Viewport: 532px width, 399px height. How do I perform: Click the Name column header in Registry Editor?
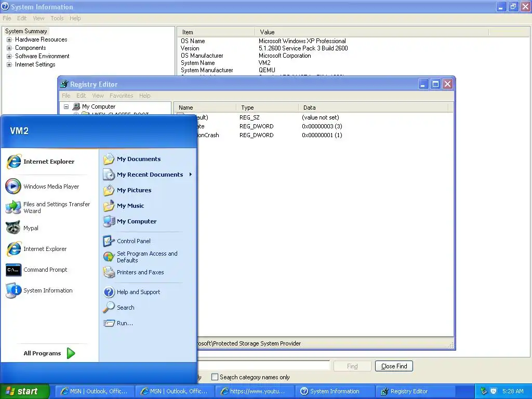point(205,108)
